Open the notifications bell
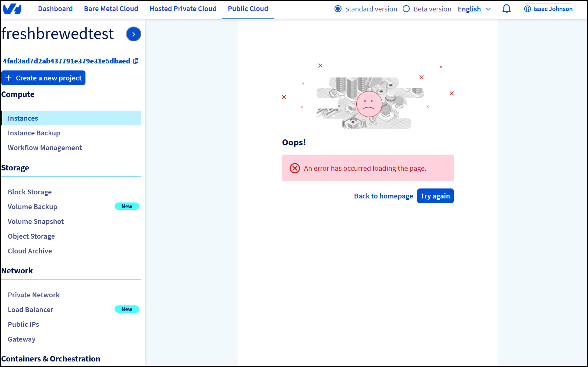This screenshot has height=367, width=588. point(507,9)
